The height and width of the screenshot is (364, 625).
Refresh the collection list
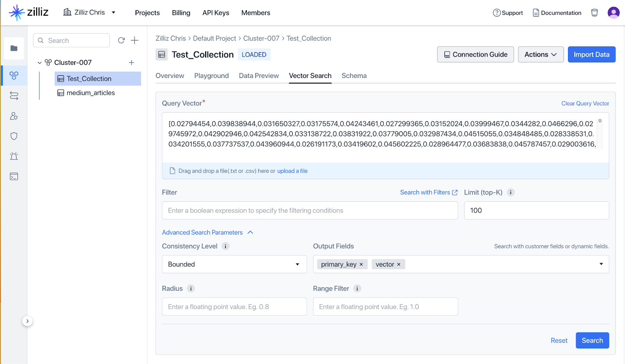click(x=121, y=40)
